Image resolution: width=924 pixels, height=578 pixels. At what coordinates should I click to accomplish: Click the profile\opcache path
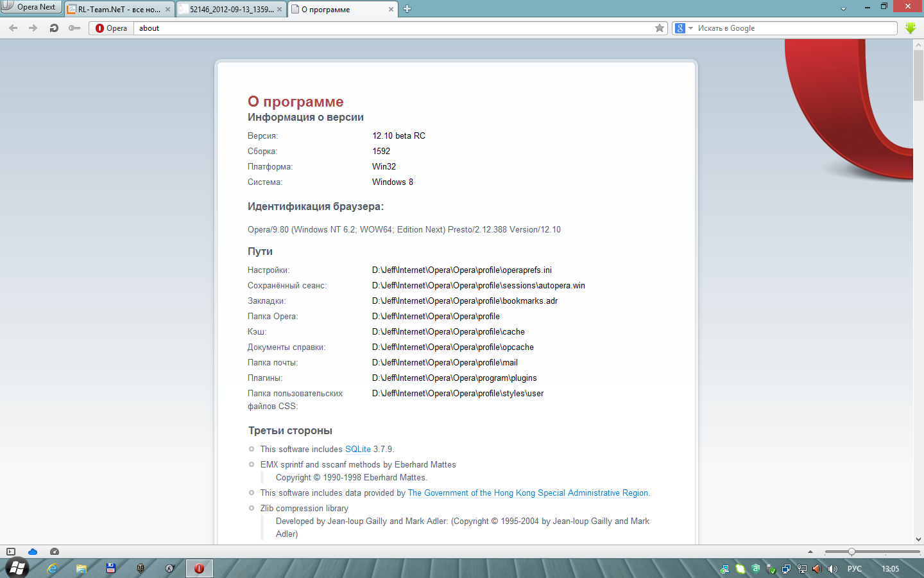[x=453, y=347]
